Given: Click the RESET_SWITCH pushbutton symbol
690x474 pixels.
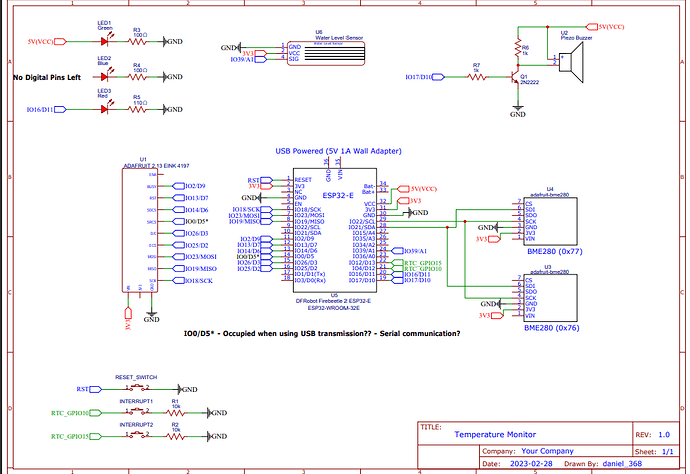Looking at the screenshot, I should (138, 388).
